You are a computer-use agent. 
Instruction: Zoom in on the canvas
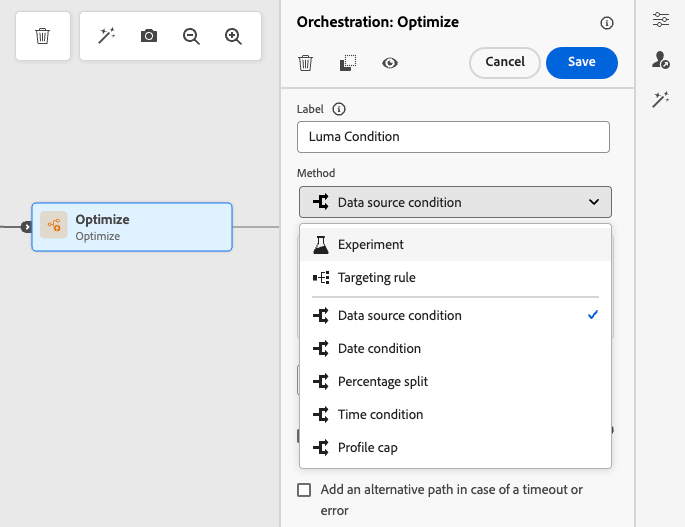tap(234, 36)
